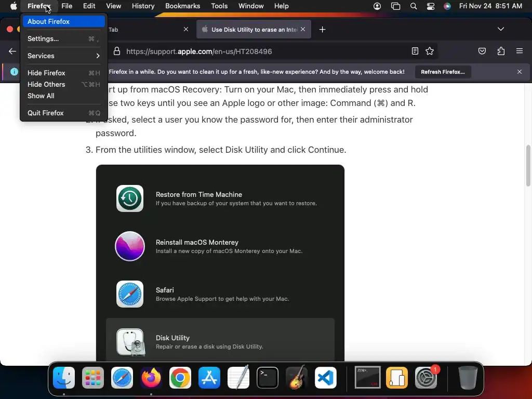
Task: Choose Hide Firefox menu item
Action: tap(64, 73)
